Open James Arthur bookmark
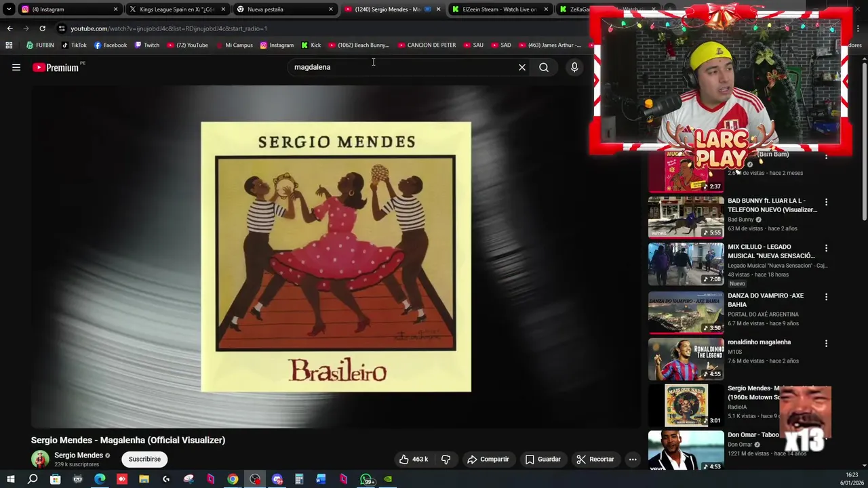 click(549, 45)
